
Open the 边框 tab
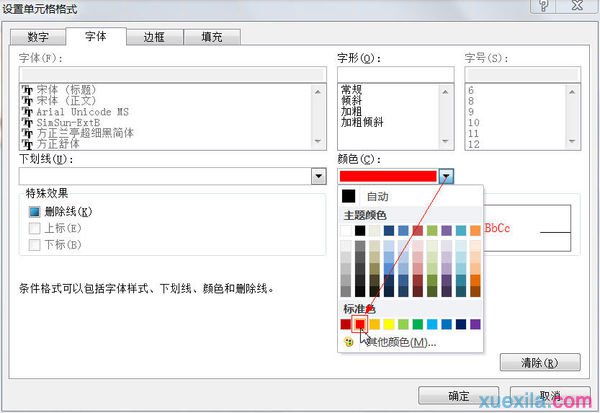click(155, 37)
